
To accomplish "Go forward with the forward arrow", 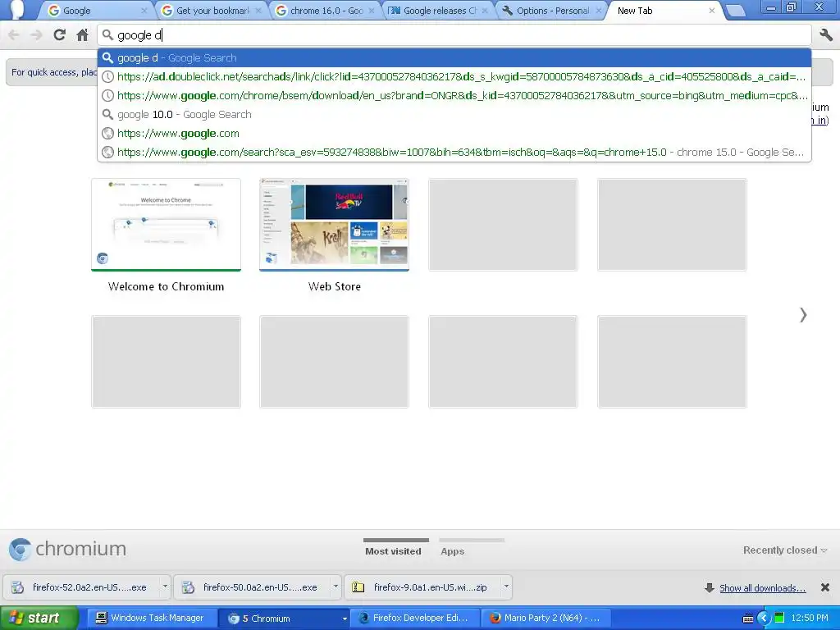I will tap(36, 35).
